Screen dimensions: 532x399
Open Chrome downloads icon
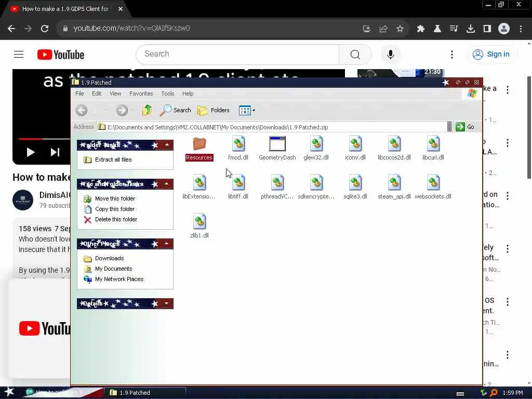coord(471,29)
